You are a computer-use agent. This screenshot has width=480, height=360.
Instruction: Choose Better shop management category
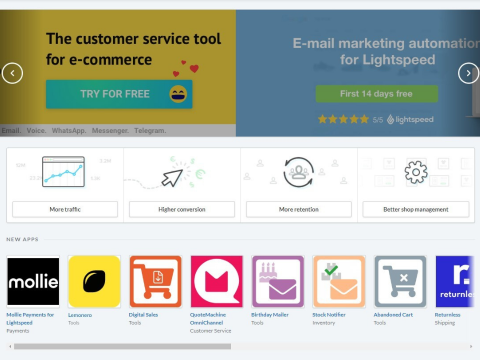tap(416, 209)
